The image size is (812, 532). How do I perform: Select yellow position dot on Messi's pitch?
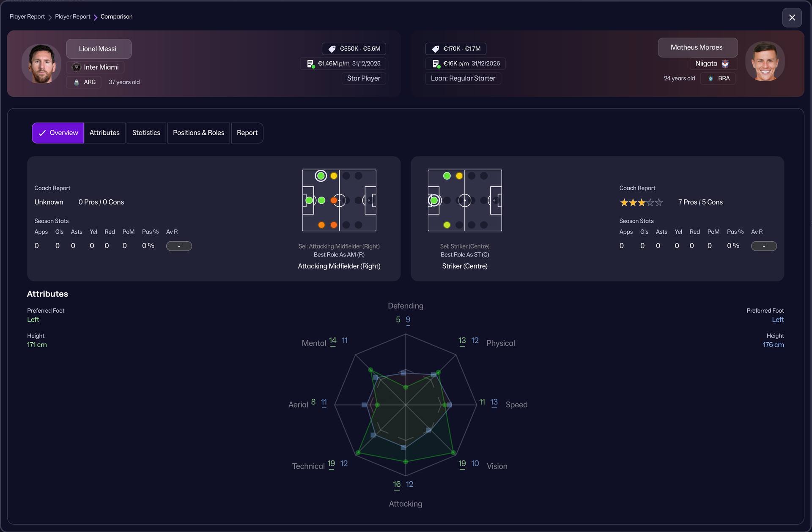click(334, 176)
